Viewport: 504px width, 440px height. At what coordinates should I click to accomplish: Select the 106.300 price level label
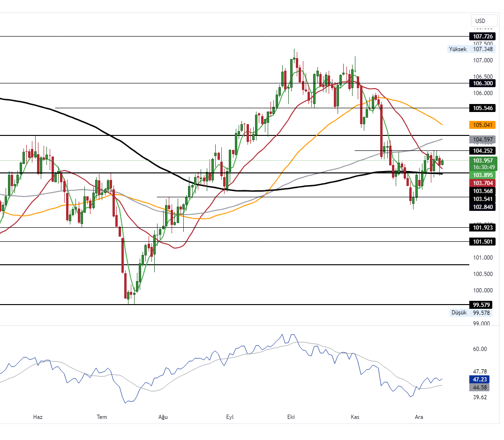point(482,83)
